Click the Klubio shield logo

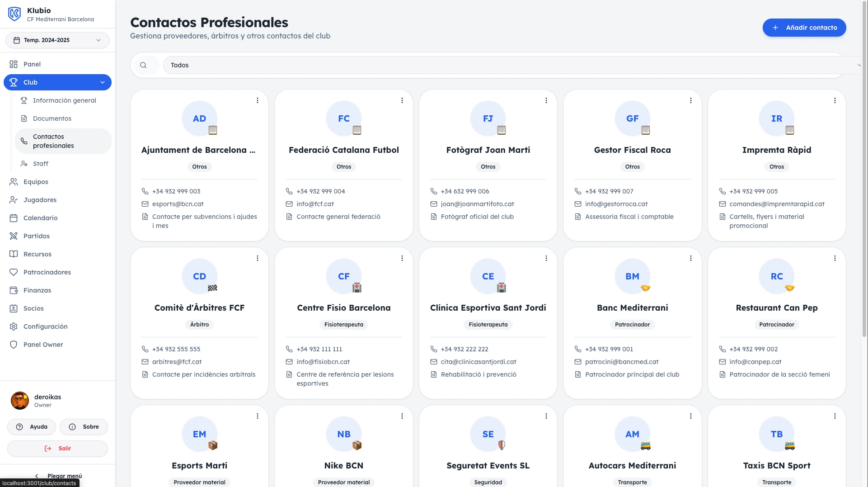[14, 14]
